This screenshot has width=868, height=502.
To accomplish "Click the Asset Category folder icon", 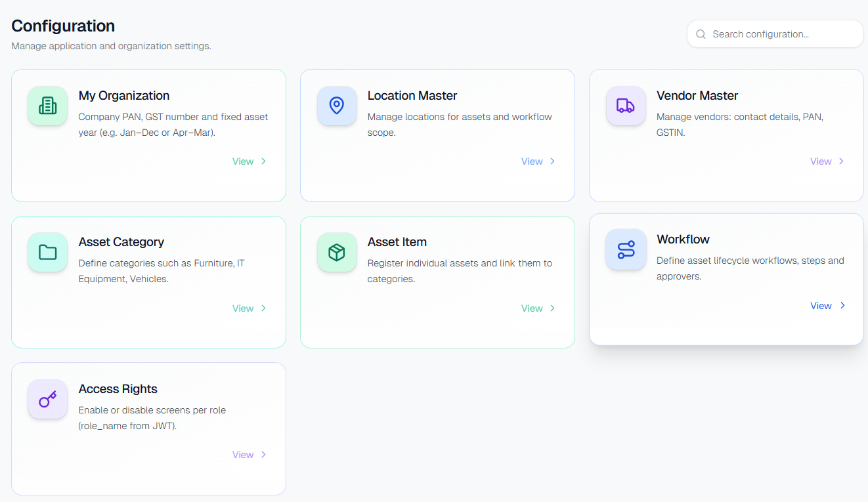I will (x=47, y=252).
